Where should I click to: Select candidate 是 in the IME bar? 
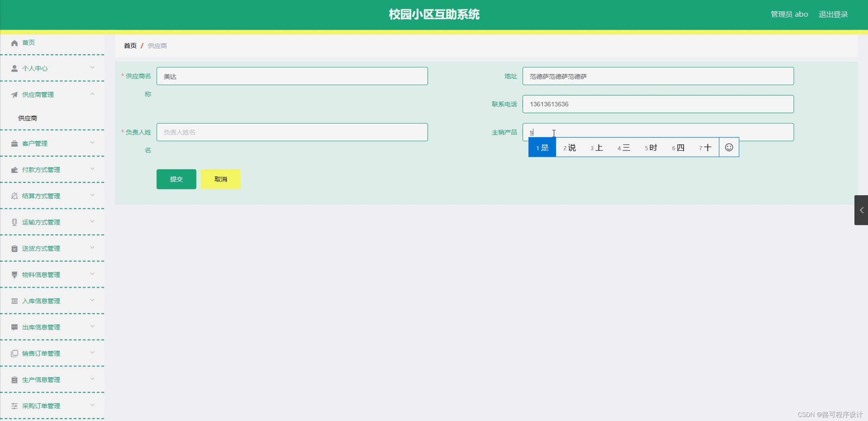coord(542,147)
